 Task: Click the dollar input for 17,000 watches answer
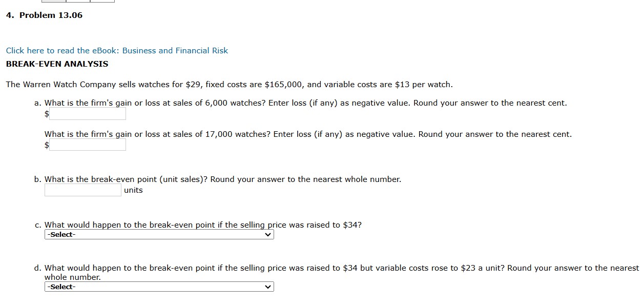pyautogui.click(x=87, y=145)
